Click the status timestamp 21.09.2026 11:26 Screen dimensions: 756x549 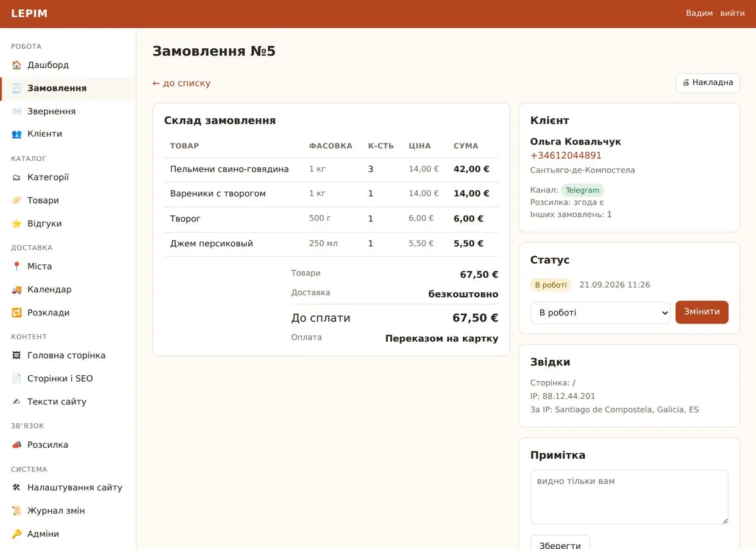coord(615,285)
